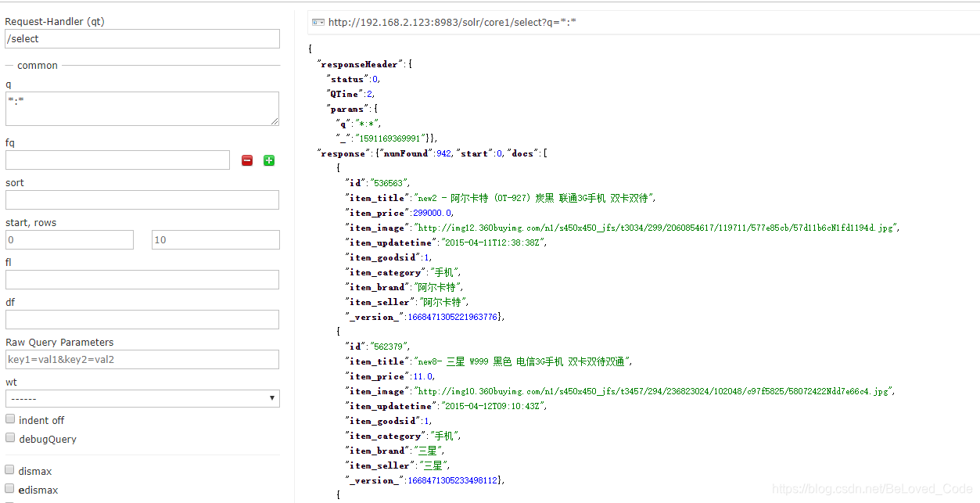The height and width of the screenshot is (503, 980).
Task: Open the wt response format dropdown
Action: [x=142, y=398]
